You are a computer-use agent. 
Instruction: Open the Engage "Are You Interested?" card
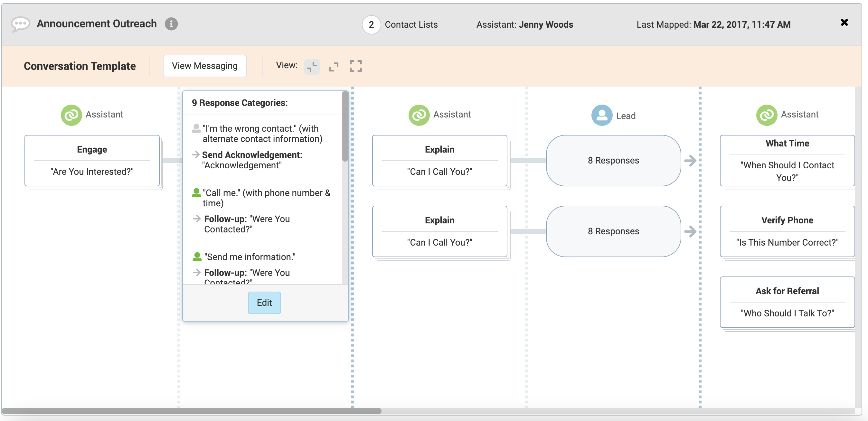(92, 160)
